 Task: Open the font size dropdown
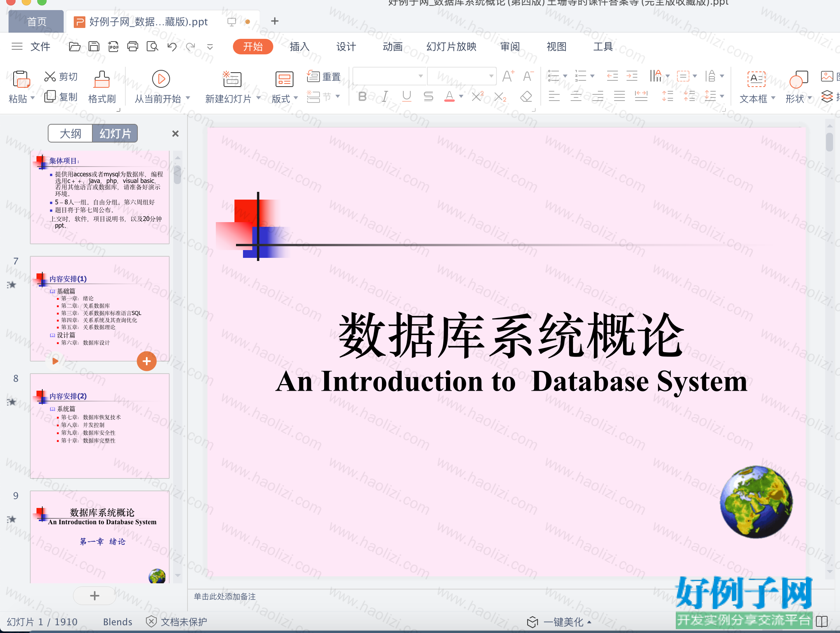(491, 76)
